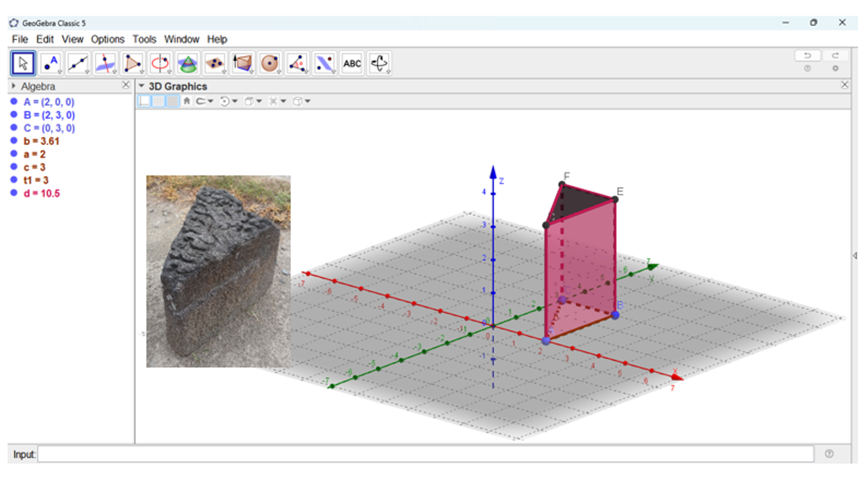
Task: Click the Undo button
Action: pos(807,55)
